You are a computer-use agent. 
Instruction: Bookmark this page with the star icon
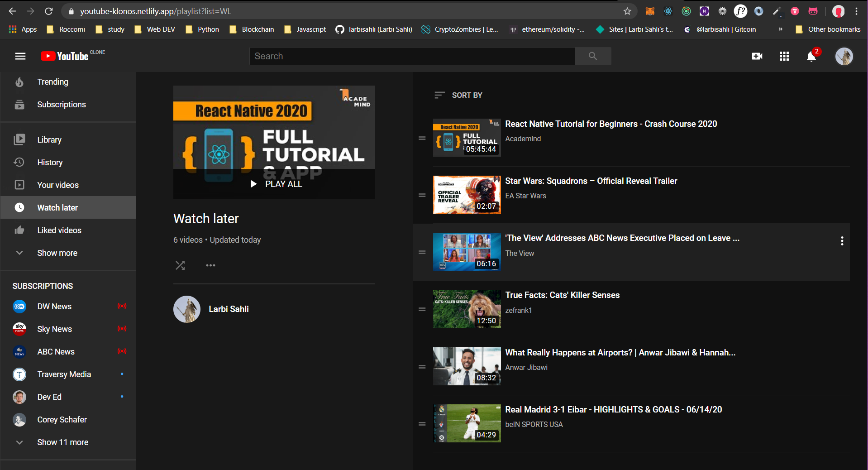627,11
